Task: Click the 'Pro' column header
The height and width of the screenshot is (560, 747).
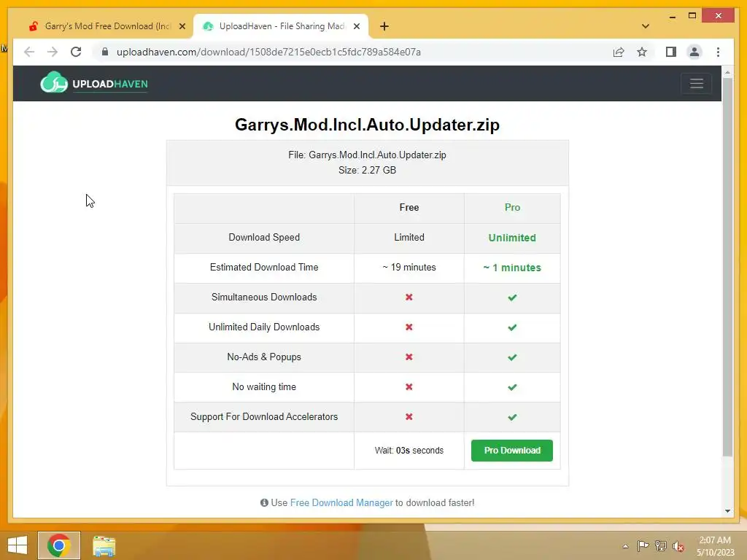Action: pos(512,208)
